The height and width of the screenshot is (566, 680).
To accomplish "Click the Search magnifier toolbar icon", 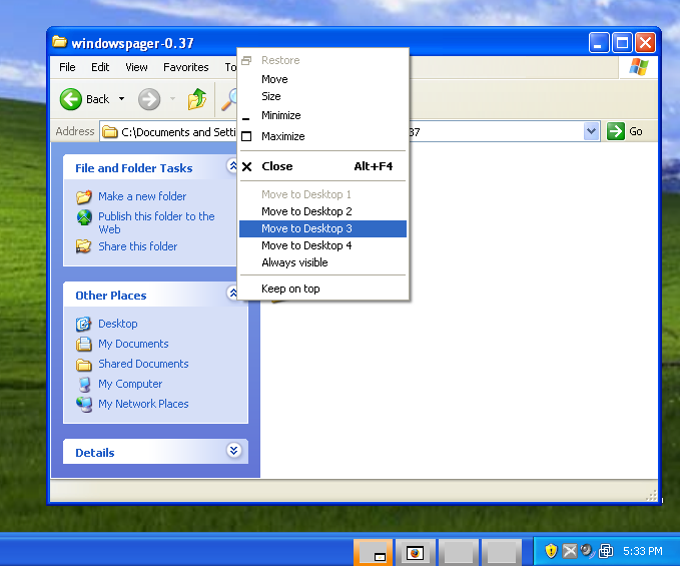I will (230, 99).
